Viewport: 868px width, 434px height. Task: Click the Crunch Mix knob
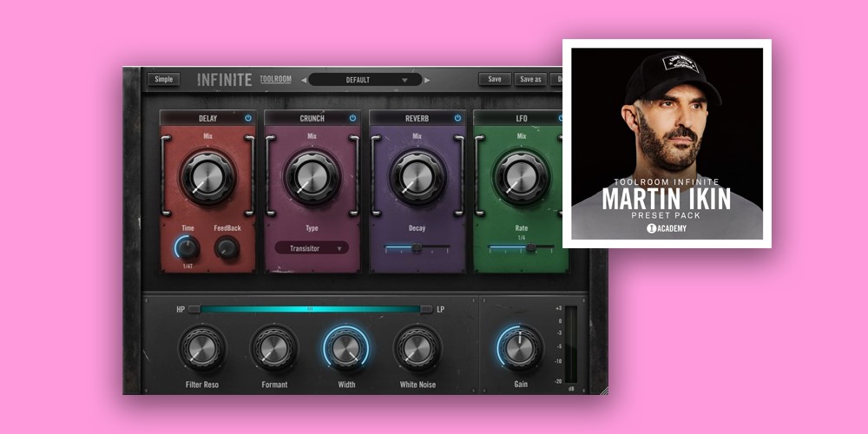coord(312,177)
